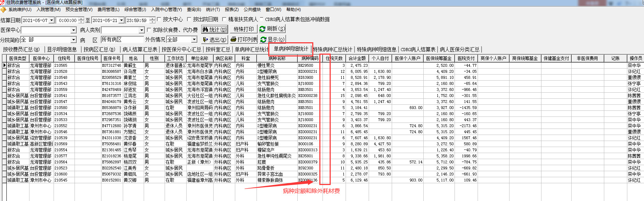Click the 打印列表 printer button
Image resolution: width=644 pixels, height=201 pixels.
tap(244, 39)
